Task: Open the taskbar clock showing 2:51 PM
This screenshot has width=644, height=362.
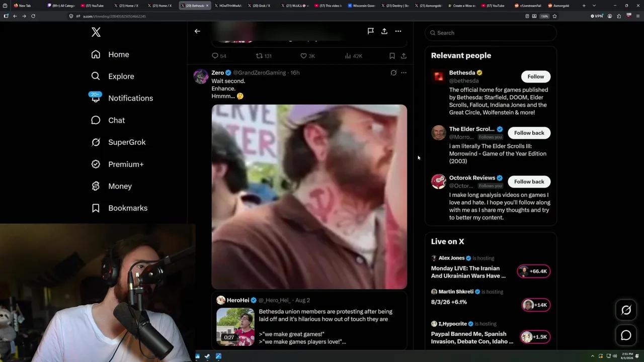Action: [x=626, y=356]
